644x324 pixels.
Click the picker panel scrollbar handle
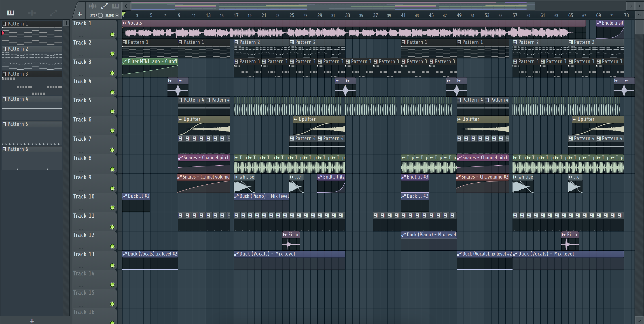[66, 23]
